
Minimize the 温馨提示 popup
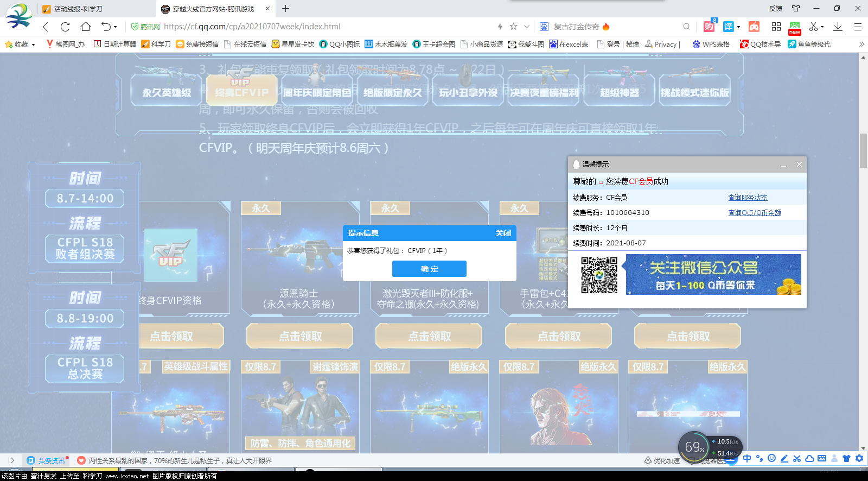(x=783, y=164)
